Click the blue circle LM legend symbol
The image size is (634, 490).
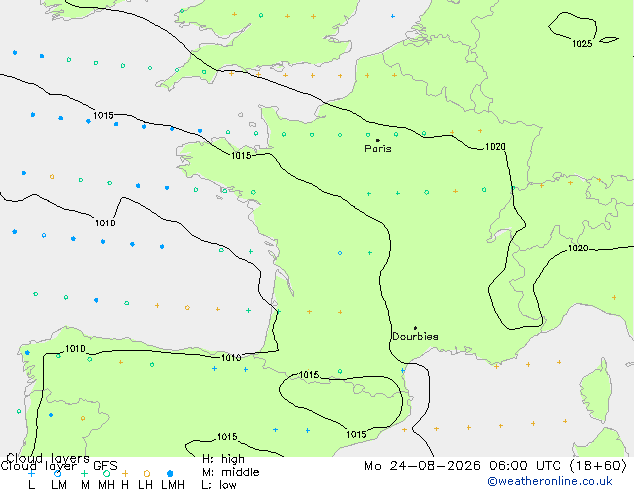tap(57, 473)
